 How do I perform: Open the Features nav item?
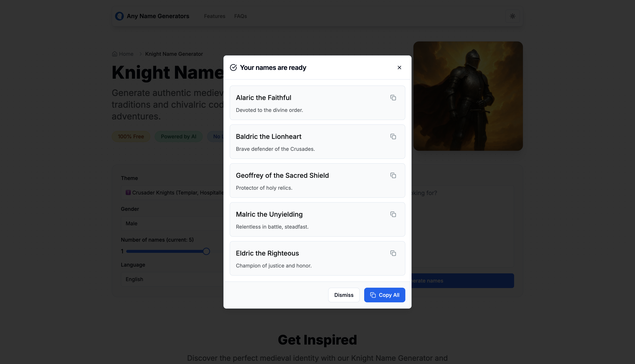(x=214, y=16)
